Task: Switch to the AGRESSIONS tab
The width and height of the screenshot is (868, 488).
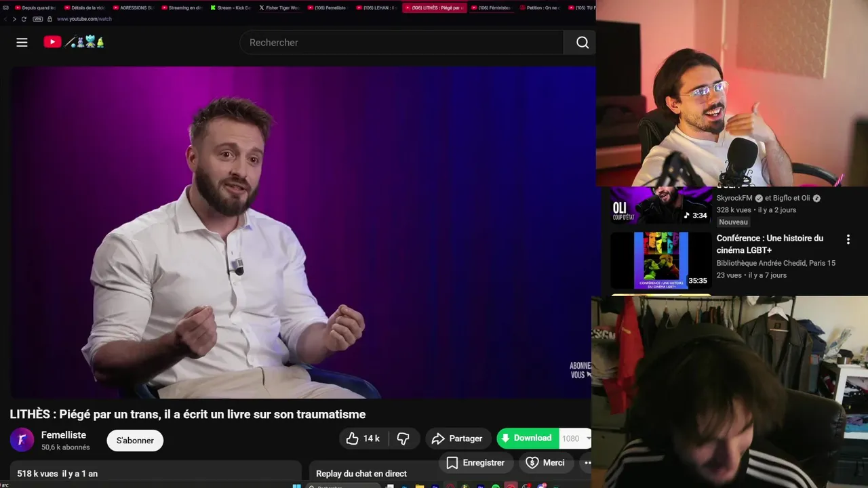Action: (x=133, y=7)
